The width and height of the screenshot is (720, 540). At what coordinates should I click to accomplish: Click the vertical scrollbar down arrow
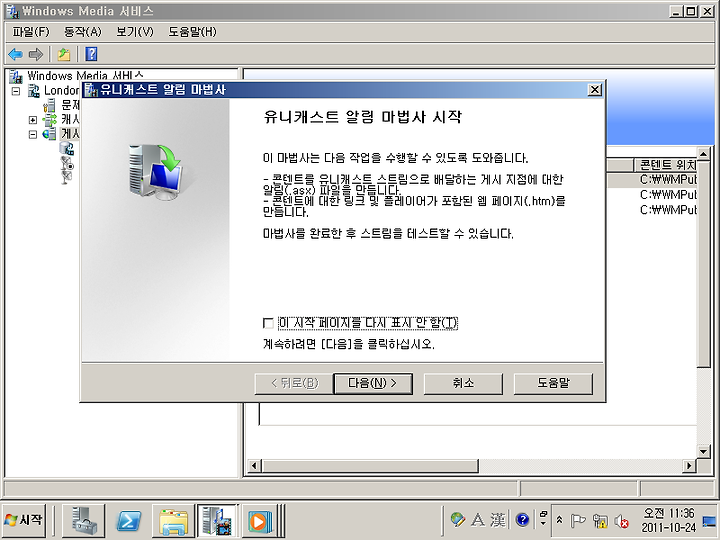(x=703, y=451)
